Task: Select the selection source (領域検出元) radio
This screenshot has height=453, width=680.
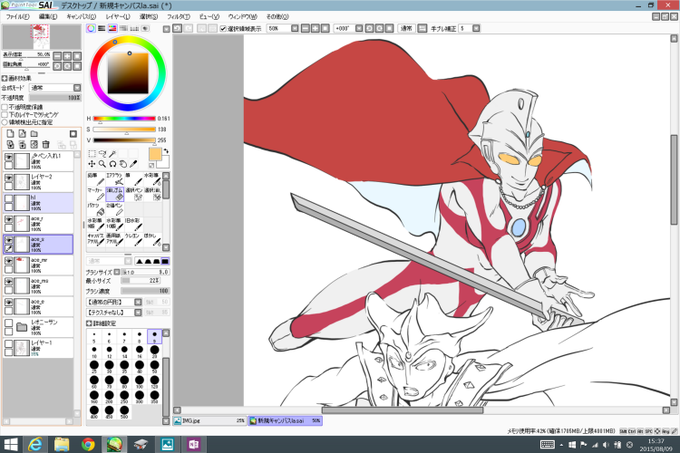Action: tap(5, 123)
